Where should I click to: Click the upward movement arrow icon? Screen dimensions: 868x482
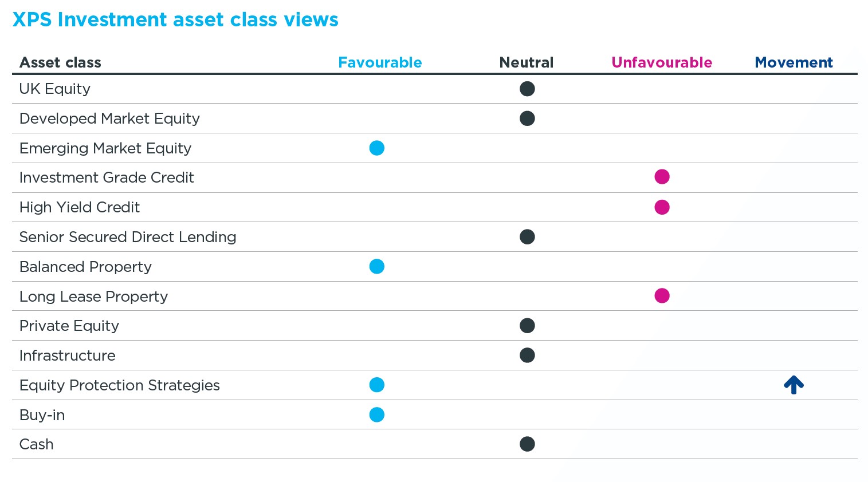tap(794, 385)
